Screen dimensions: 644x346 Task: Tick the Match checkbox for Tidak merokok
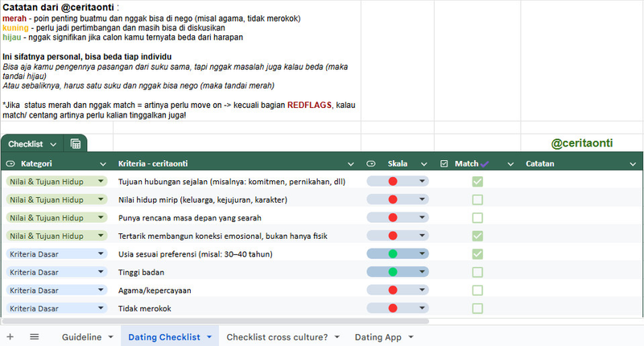477,308
